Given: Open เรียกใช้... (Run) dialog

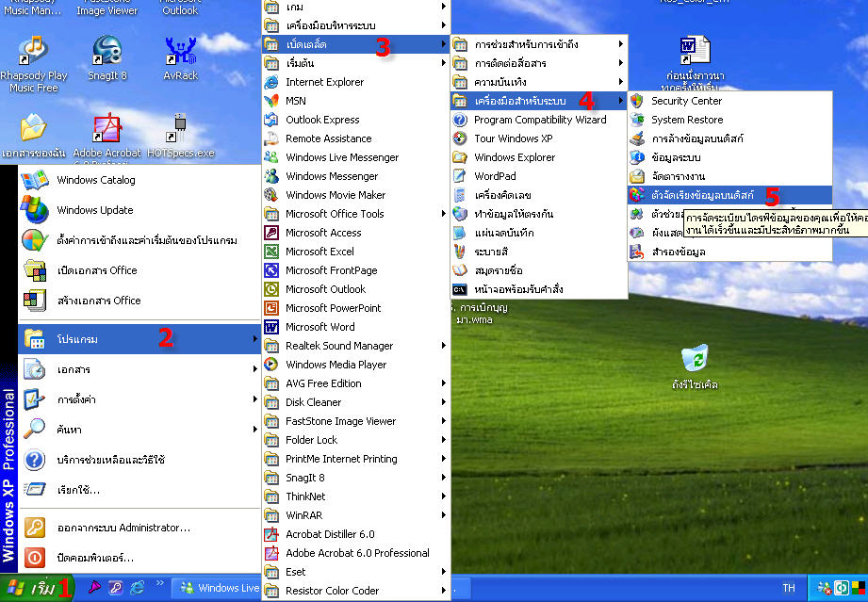Looking at the screenshot, I should pos(139,490).
